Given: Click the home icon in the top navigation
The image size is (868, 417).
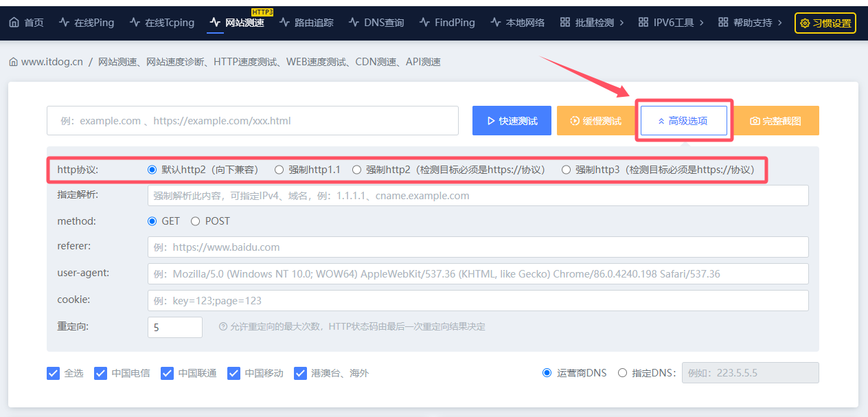Looking at the screenshot, I should coord(14,23).
